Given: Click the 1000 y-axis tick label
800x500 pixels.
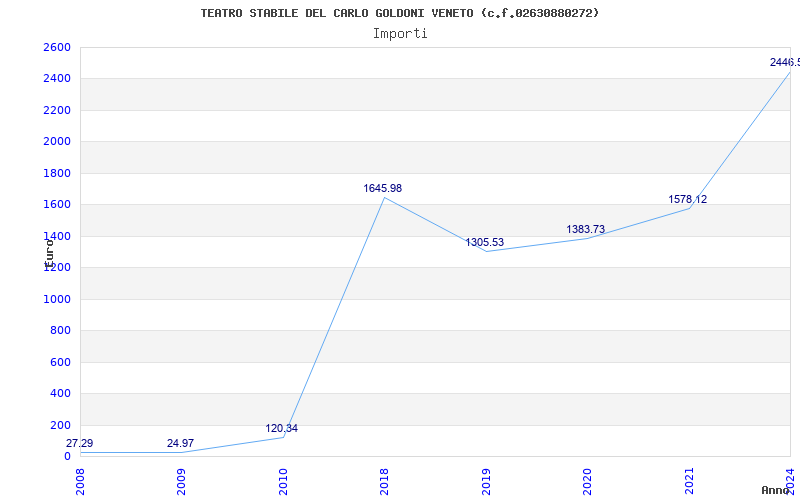Looking at the screenshot, I should (x=57, y=299).
